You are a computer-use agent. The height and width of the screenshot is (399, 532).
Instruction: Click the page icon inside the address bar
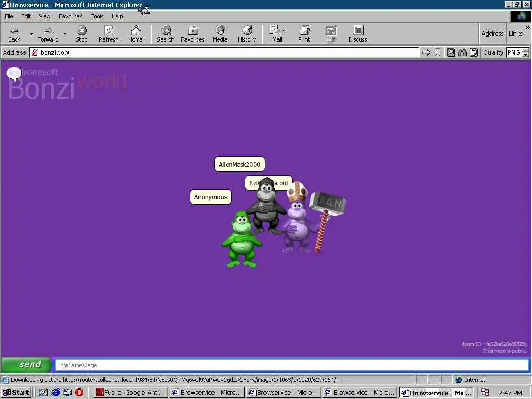click(x=35, y=52)
